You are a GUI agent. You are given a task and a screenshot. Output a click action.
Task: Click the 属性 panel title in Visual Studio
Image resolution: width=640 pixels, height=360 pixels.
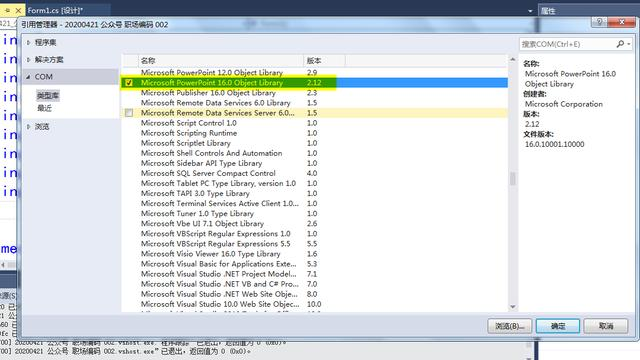[x=548, y=11]
